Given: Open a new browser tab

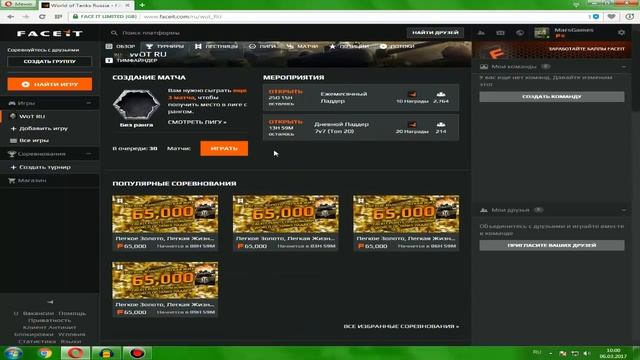Looking at the screenshot, I should 142,5.
